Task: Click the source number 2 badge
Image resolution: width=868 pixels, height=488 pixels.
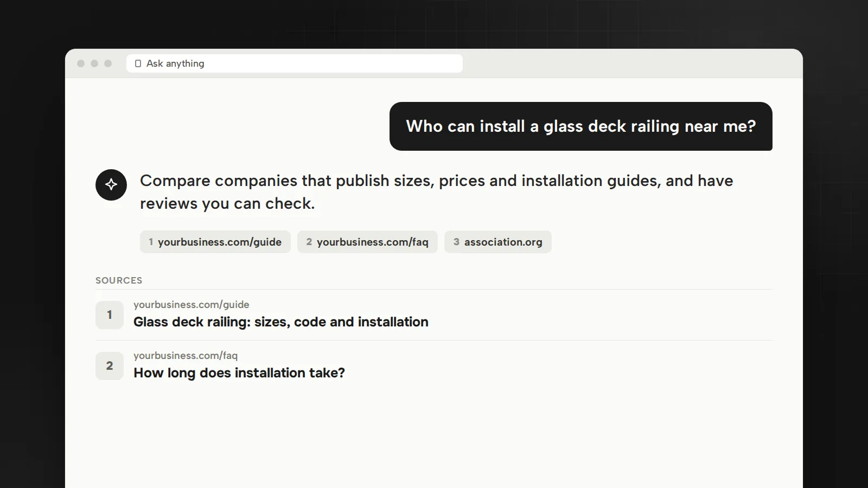Action: 110,366
